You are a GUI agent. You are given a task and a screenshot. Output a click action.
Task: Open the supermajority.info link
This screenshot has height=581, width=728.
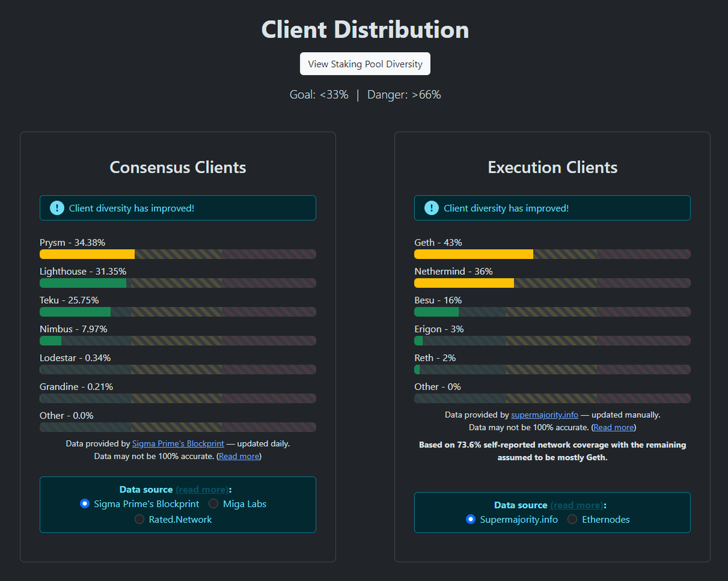tap(545, 415)
